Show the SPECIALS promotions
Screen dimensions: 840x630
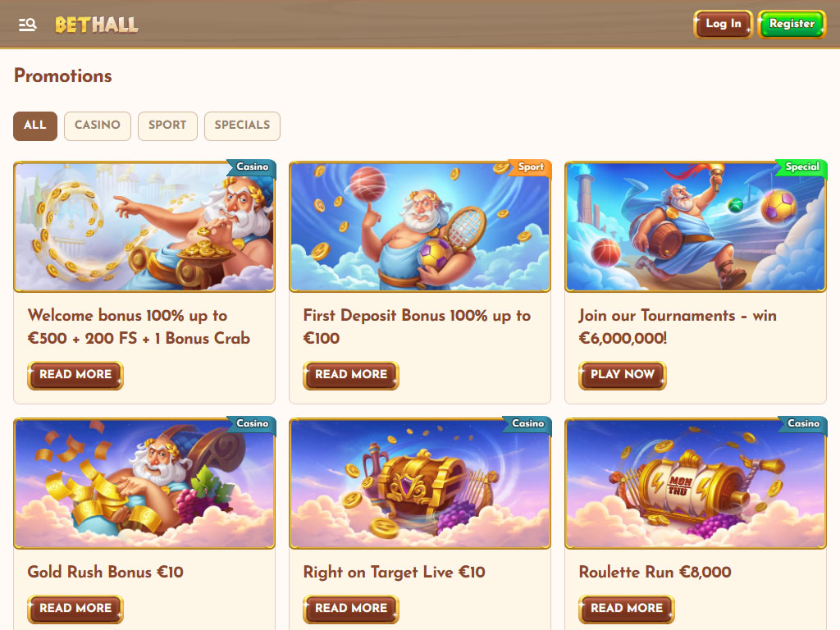coord(242,126)
